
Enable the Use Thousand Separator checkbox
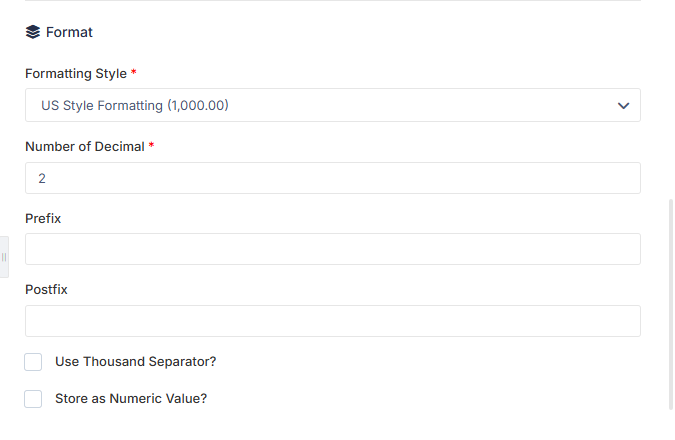[33, 362]
